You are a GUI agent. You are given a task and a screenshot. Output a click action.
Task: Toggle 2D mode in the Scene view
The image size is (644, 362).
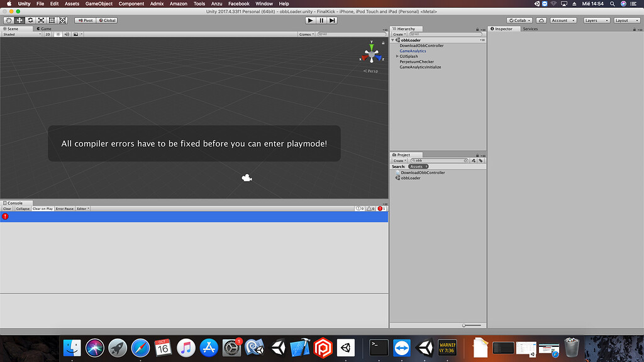coord(48,34)
